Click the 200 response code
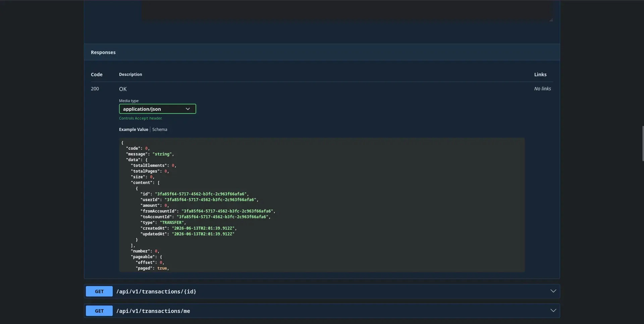The height and width of the screenshot is (324, 644). click(95, 89)
